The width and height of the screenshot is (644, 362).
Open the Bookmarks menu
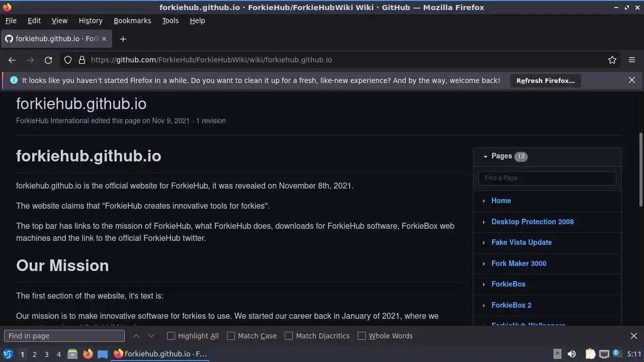[132, 21]
